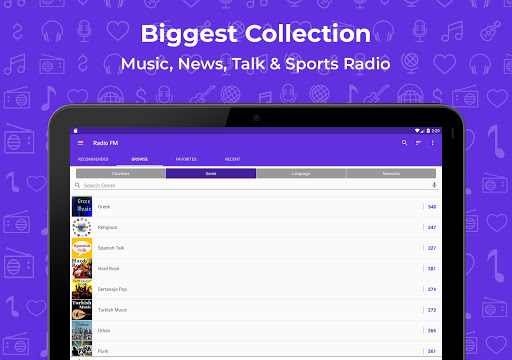This screenshot has width=512, height=360.
Task: Switch to the Recommended tab
Action: pos(93,159)
